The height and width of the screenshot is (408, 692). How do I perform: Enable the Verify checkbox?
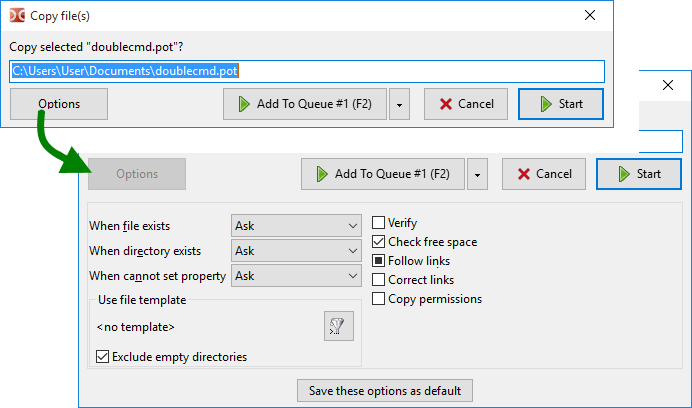(379, 223)
